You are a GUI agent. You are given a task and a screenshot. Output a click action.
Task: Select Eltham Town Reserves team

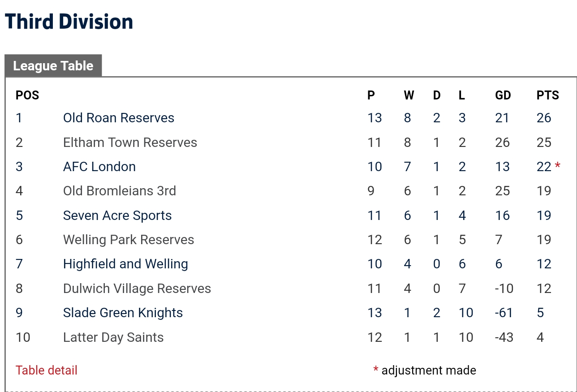[130, 142]
